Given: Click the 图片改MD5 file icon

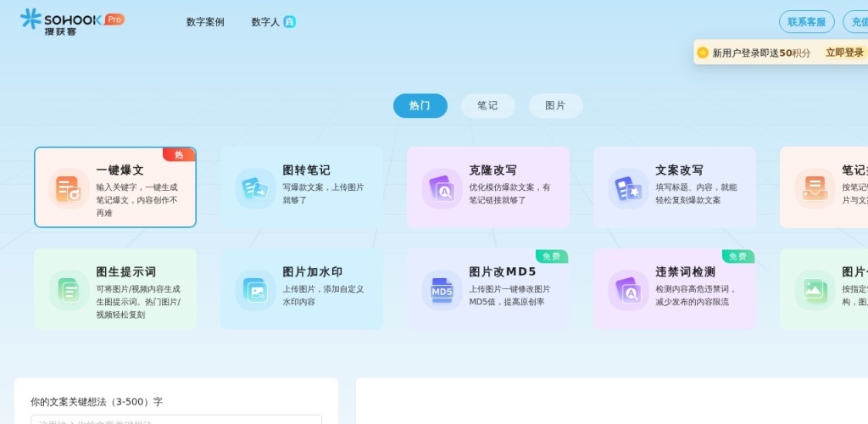Looking at the screenshot, I should click(442, 290).
